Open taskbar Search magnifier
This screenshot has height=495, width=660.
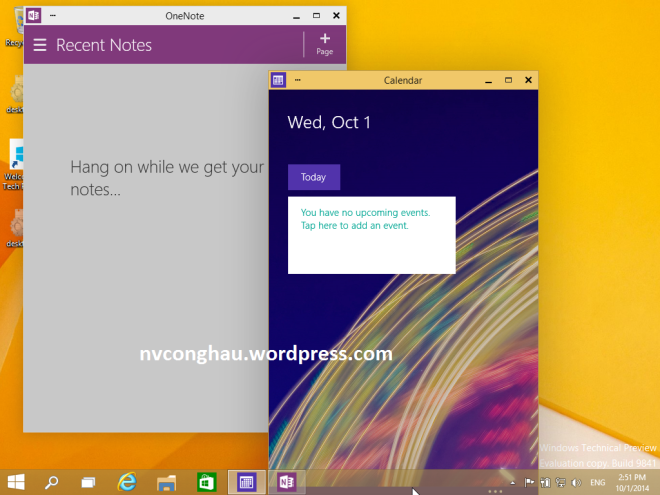tap(52, 482)
